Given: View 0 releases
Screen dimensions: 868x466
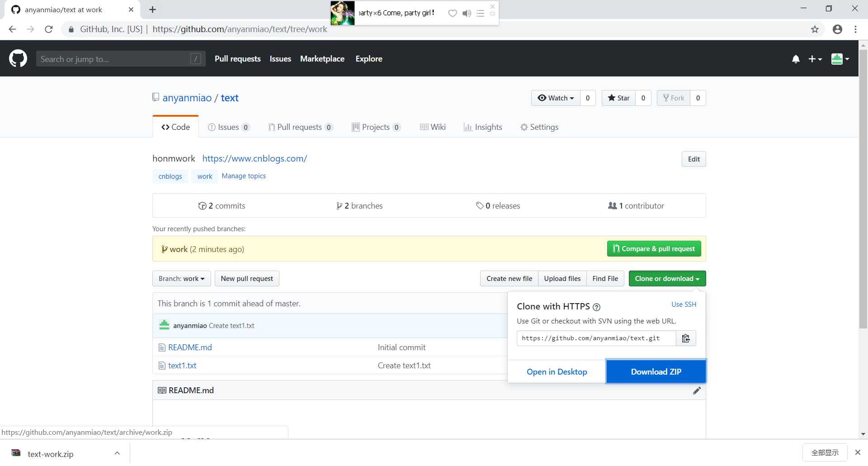Looking at the screenshot, I should click(498, 206).
